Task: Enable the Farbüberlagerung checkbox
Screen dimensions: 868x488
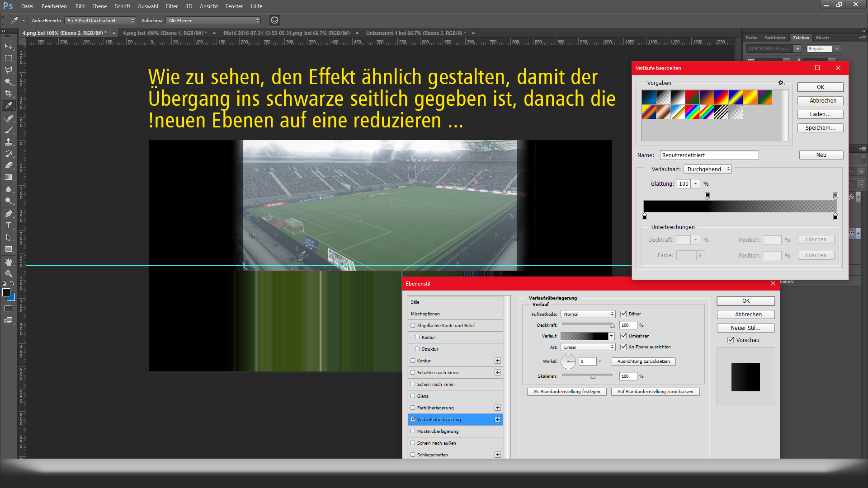Action: point(413,408)
